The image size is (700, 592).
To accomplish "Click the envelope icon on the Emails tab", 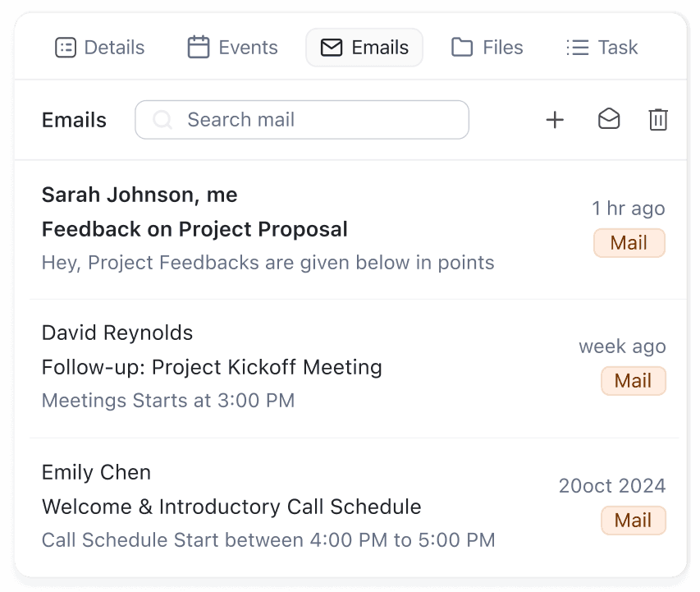I will pyautogui.click(x=331, y=48).
